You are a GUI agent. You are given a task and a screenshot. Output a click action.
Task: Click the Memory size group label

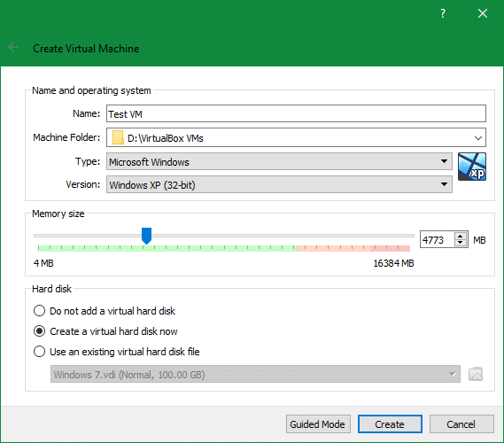[58, 214]
